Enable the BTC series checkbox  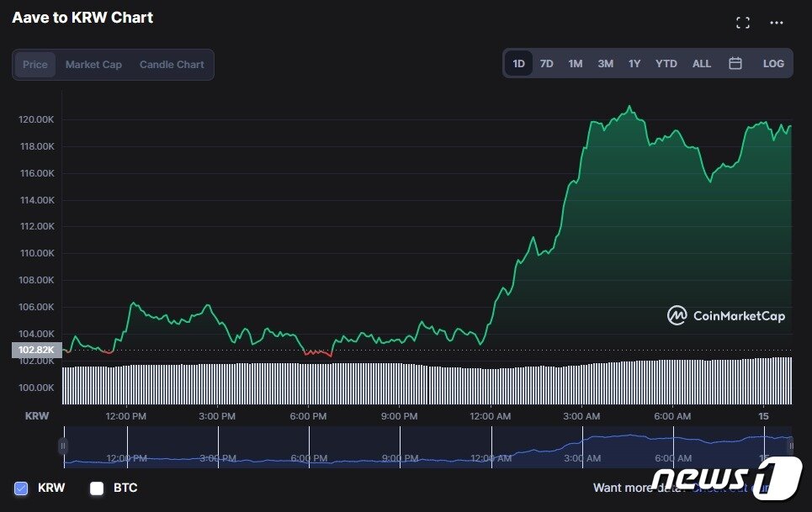click(97, 488)
